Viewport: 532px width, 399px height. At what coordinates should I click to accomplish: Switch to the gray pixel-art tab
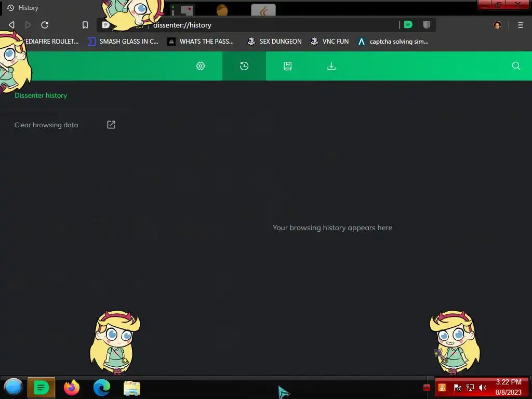coord(181,9)
